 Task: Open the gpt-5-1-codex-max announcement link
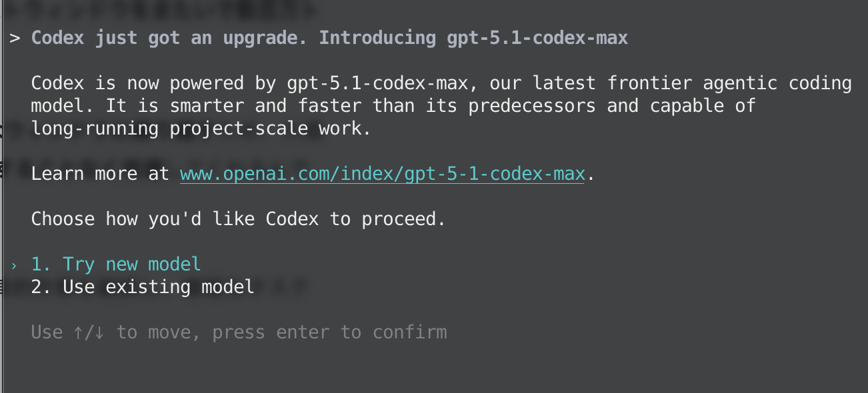click(x=381, y=173)
